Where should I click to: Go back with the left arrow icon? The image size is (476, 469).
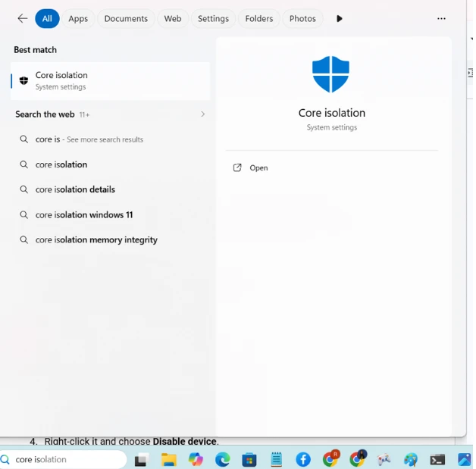coord(23,18)
